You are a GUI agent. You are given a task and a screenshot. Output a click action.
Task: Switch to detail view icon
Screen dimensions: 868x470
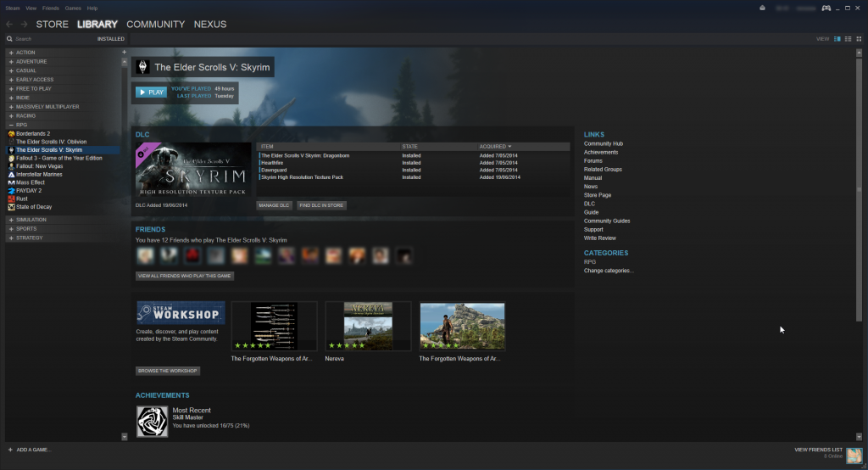[837, 39]
